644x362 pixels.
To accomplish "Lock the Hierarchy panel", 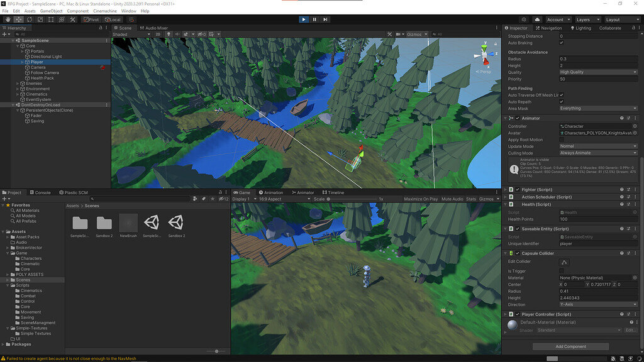I will (x=101, y=28).
